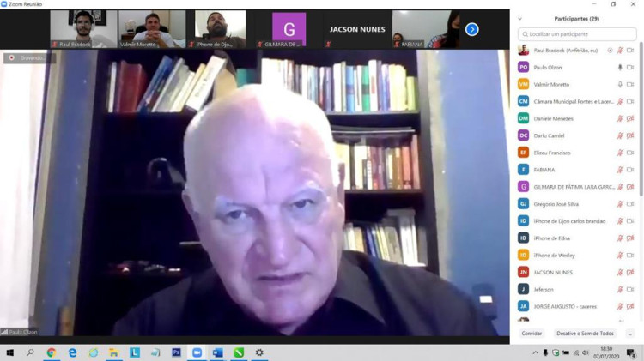Open Windows Start menu
644x361 pixels.
point(9,352)
